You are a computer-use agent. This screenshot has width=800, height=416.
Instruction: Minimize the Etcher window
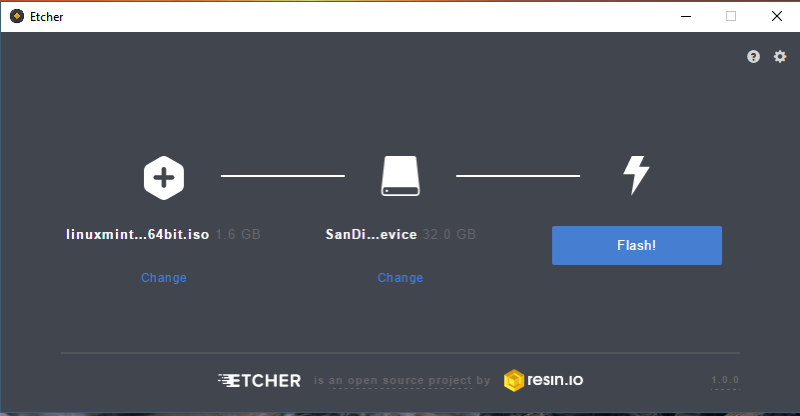(x=686, y=16)
